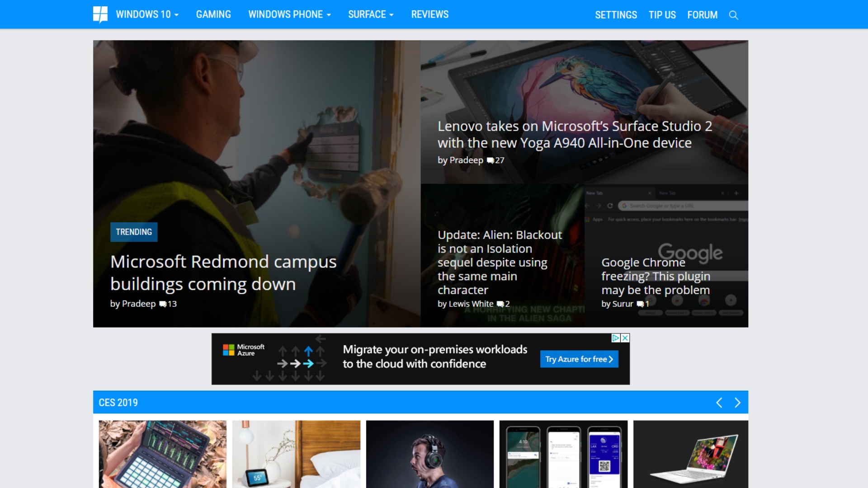
Task: Open the search magnifier icon
Action: 733,15
